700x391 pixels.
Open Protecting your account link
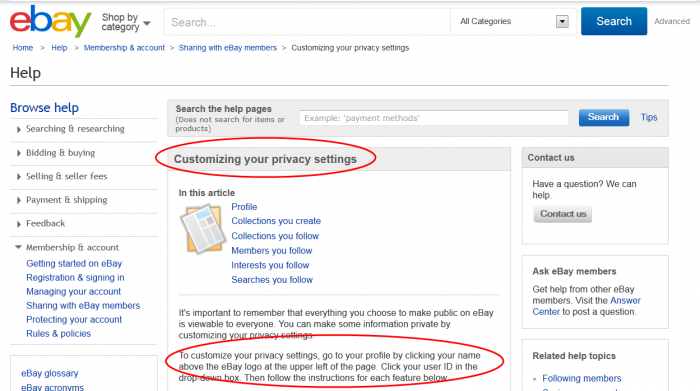click(74, 320)
